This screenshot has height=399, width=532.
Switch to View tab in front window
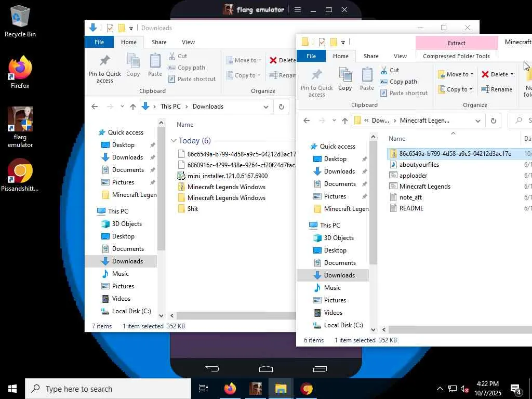pos(400,56)
